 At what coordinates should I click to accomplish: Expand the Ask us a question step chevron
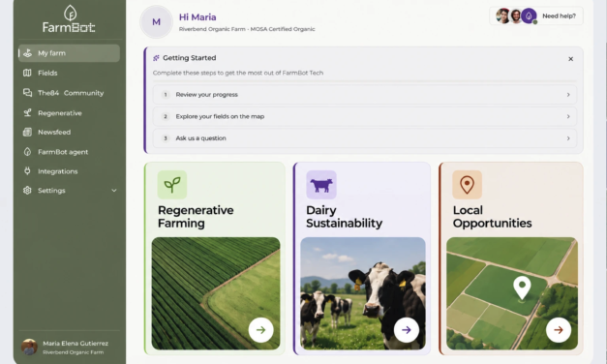click(x=568, y=138)
